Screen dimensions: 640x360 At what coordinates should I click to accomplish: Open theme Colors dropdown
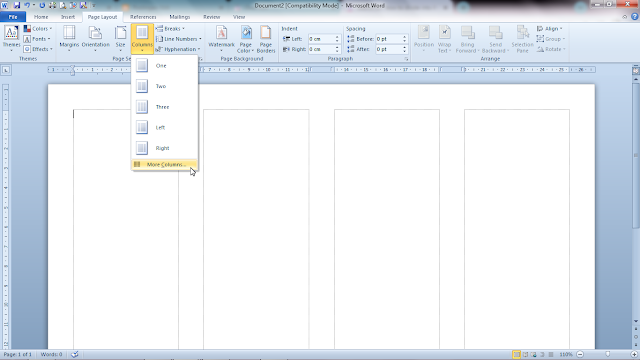pos(38,29)
